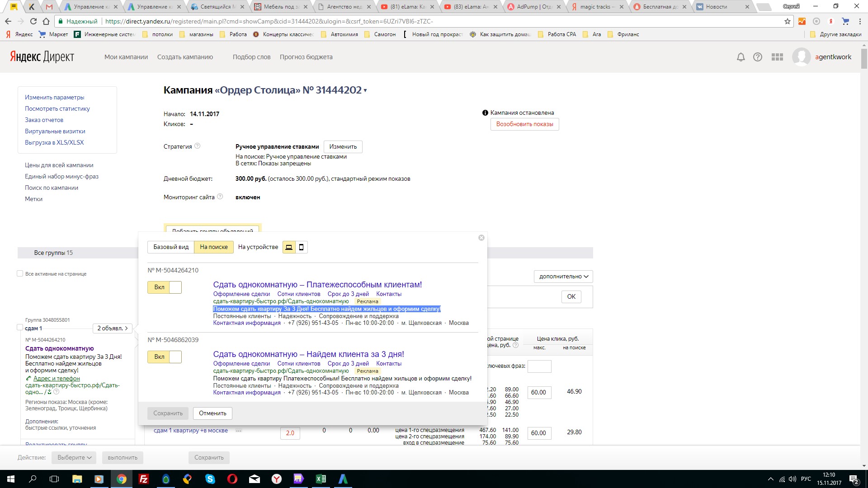The image size is (868, 488).
Task: Expand the 'дополнительно' dropdown
Action: click(563, 277)
